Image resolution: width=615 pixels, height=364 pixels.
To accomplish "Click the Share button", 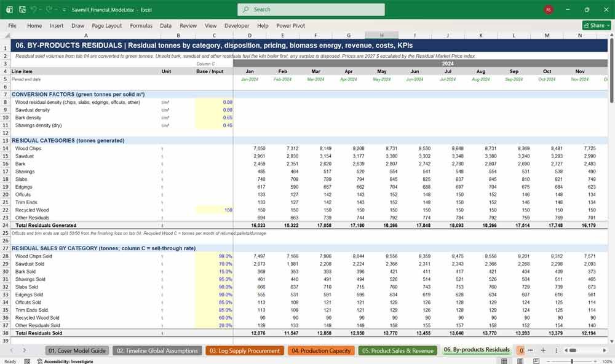I will 597,25.
